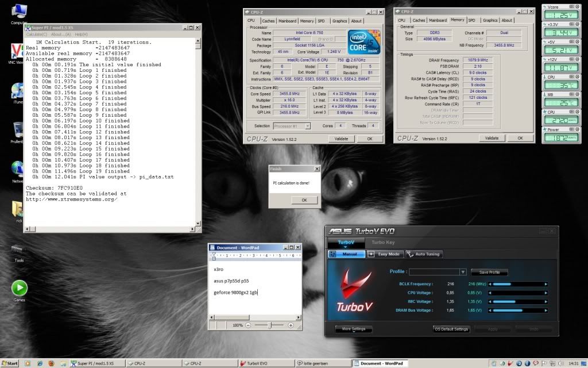
Task: Click WordPad zoom out minus icon
Action: (248, 325)
